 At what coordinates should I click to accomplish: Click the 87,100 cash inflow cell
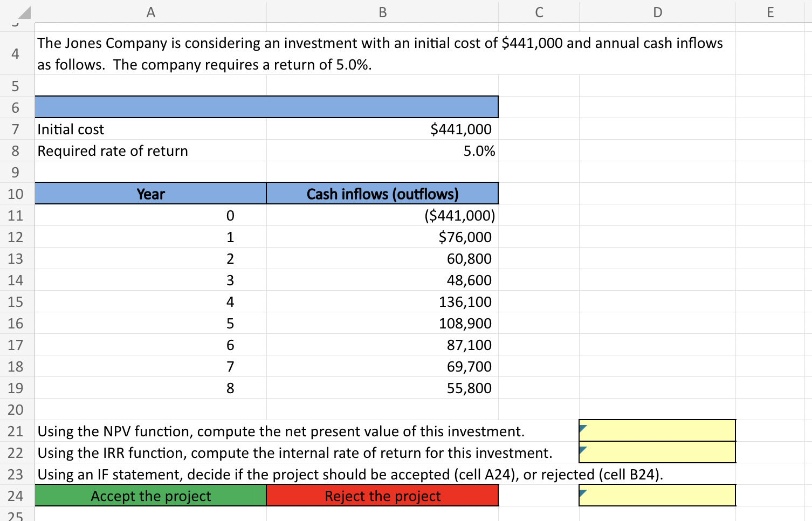382,345
